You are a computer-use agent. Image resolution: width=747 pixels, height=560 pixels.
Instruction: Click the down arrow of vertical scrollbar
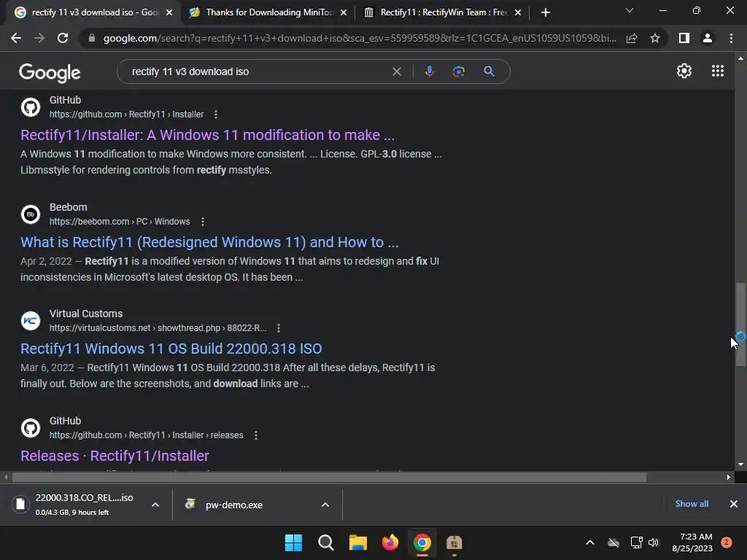tap(740, 464)
